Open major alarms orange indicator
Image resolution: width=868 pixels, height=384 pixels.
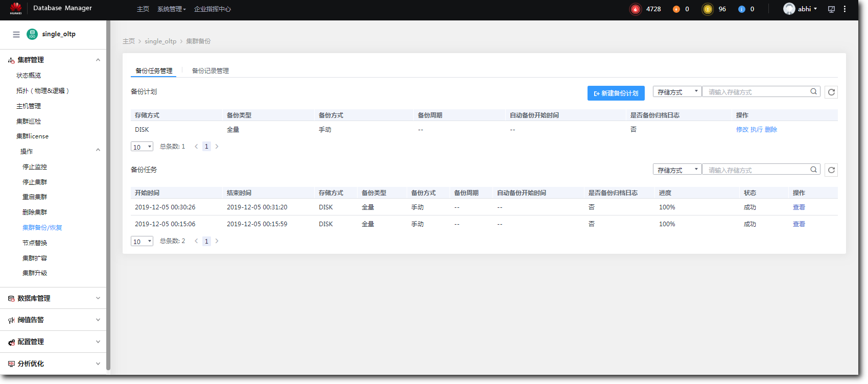pyautogui.click(x=676, y=9)
